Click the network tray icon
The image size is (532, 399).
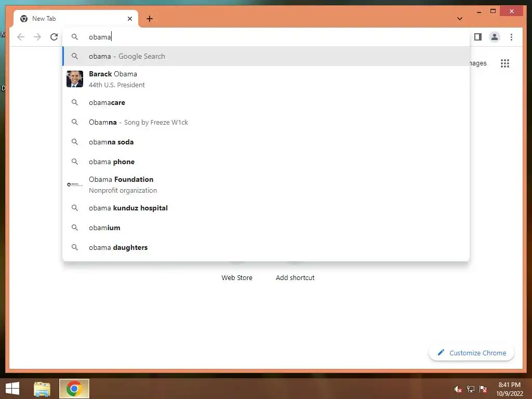pos(471,389)
